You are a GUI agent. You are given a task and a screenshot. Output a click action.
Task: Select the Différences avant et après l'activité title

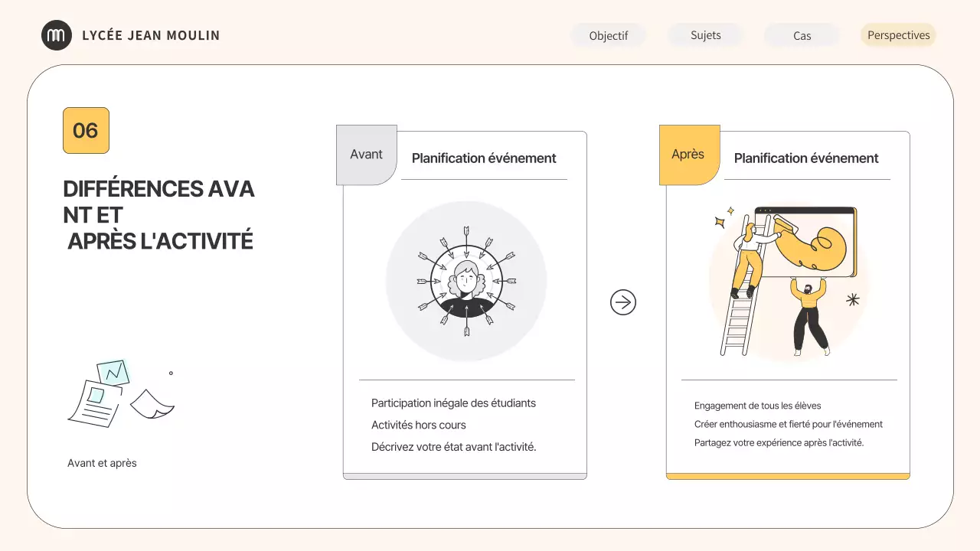click(x=158, y=215)
